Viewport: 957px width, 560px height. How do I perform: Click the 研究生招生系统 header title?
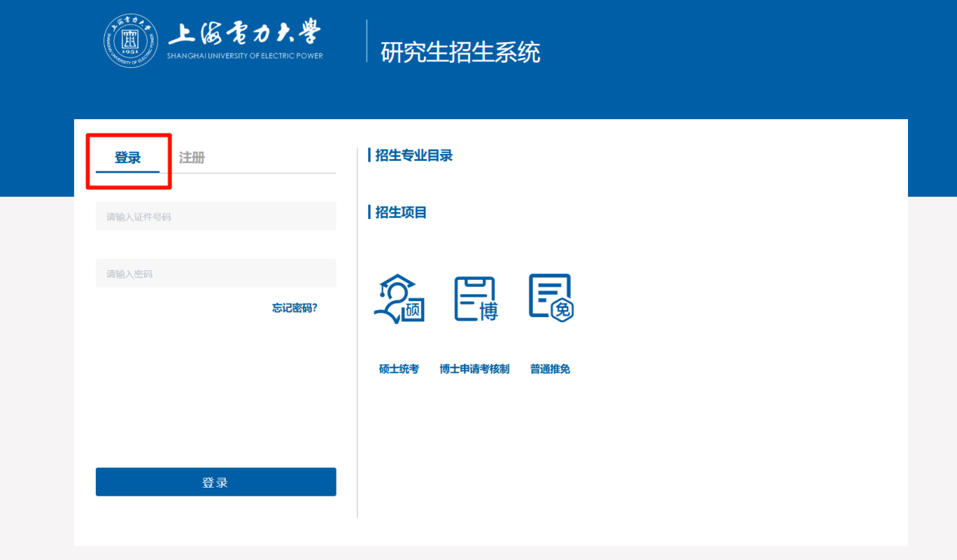coord(460,52)
